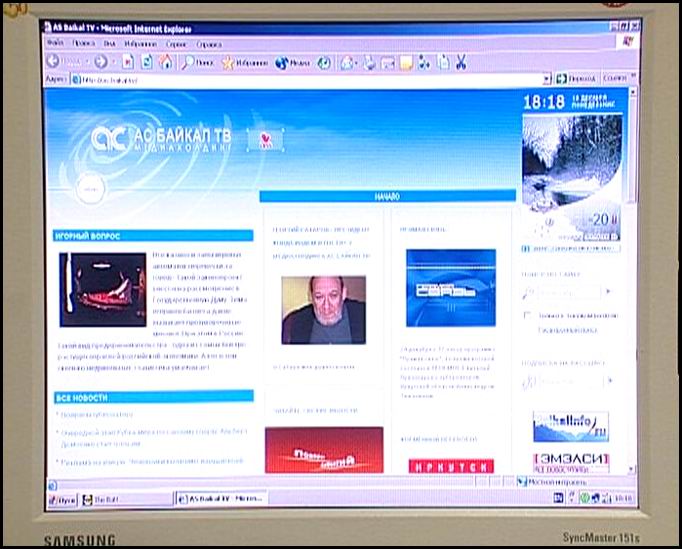Open the BaikalInfo.ru banner
The image size is (682, 549).
[571, 426]
